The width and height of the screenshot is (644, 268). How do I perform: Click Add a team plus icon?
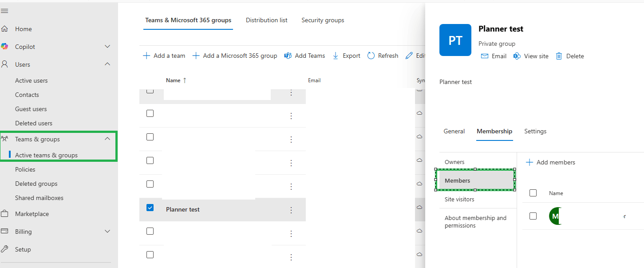(146, 56)
